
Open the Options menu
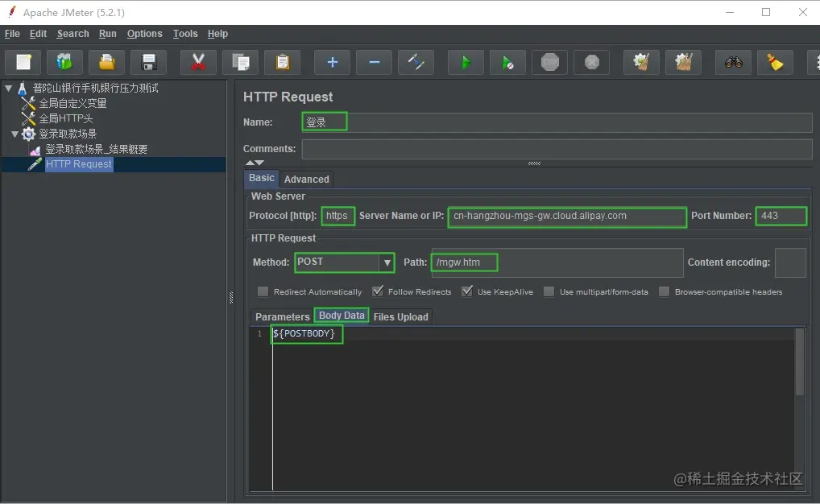(144, 34)
